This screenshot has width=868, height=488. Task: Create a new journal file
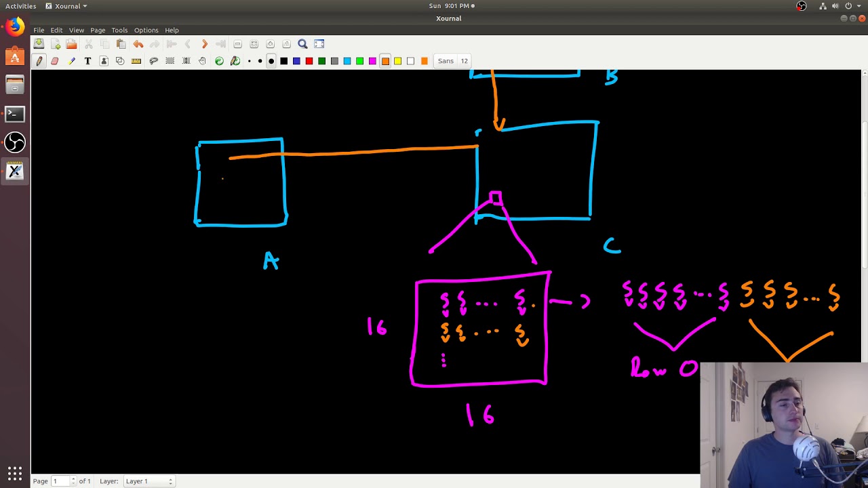[56, 44]
